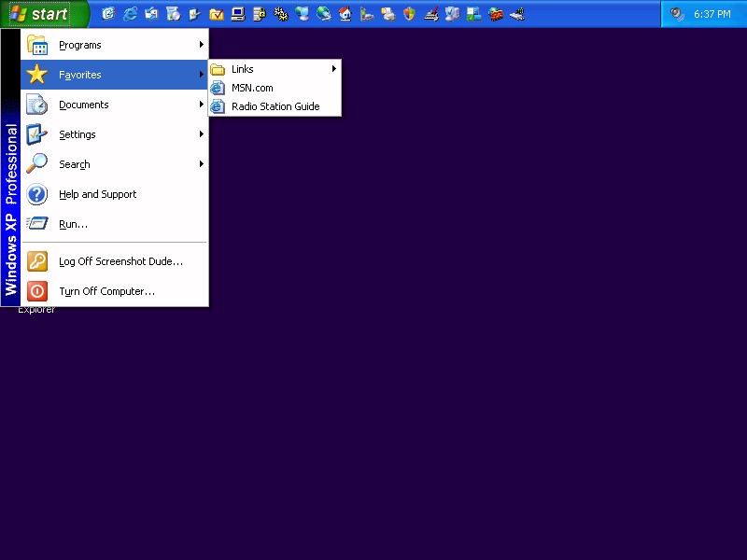Viewport: 747px width, 560px height.
Task: Click the yellow star Favorites icon
Action: tap(37, 75)
